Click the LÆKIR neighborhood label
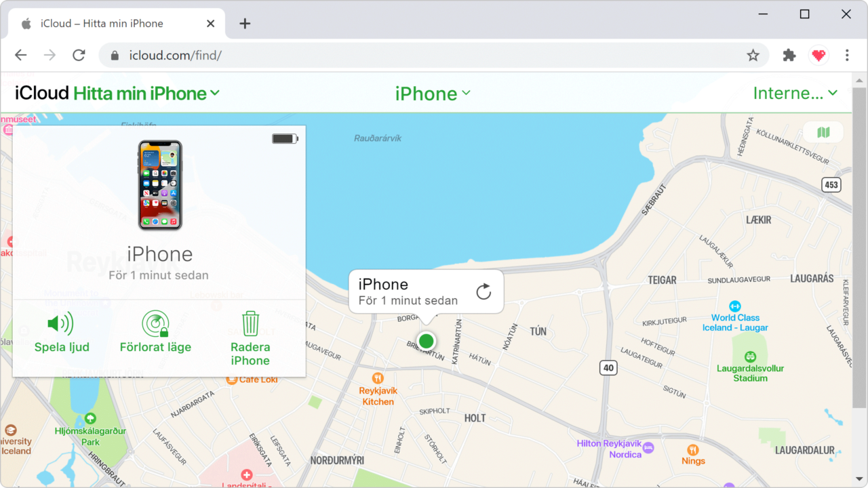 pyautogui.click(x=759, y=220)
